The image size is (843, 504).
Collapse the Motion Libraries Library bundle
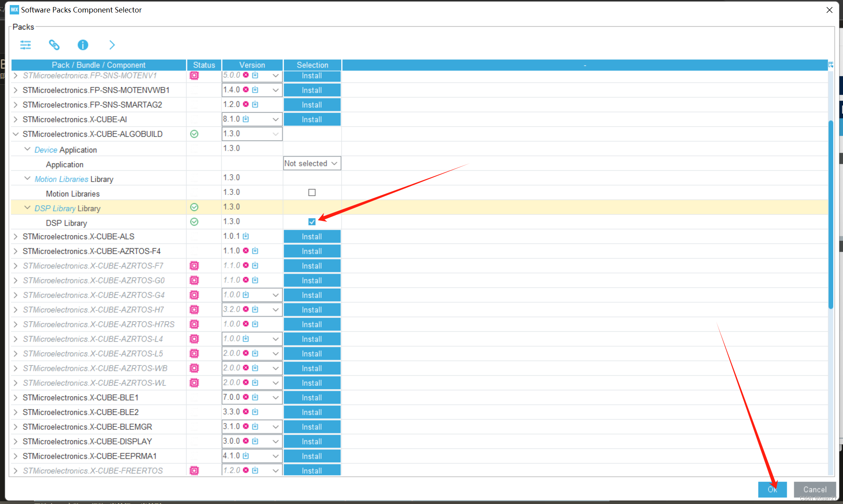point(27,178)
